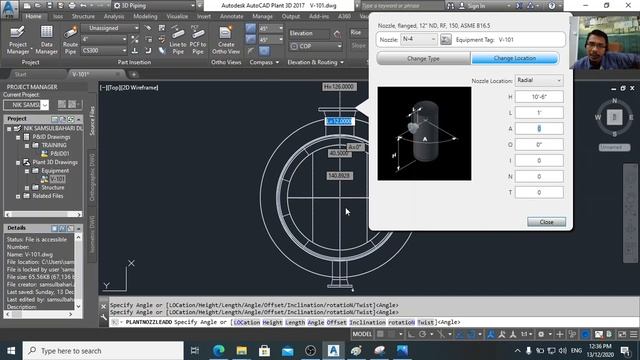Switch to the Annotate ribbon tab

point(231,16)
